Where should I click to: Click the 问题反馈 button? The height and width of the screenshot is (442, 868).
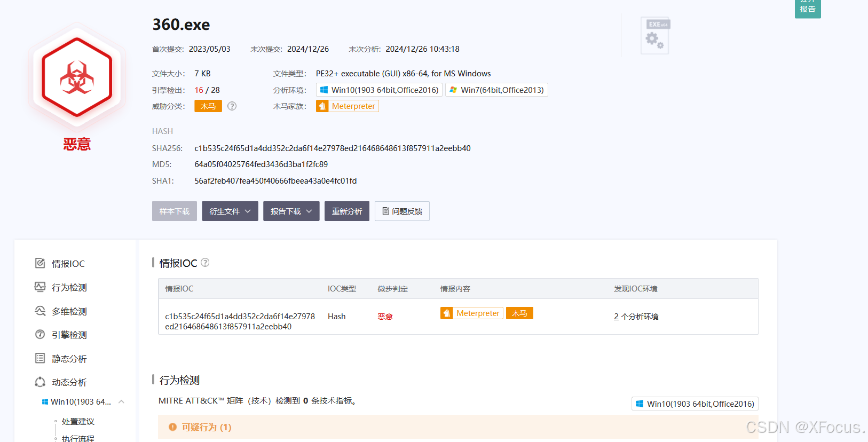click(x=402, y=211)
